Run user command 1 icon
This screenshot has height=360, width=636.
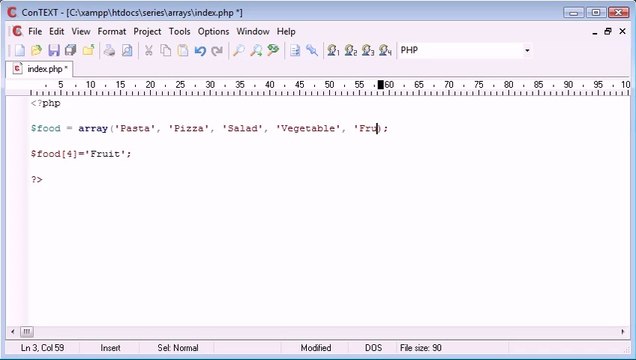333,50
